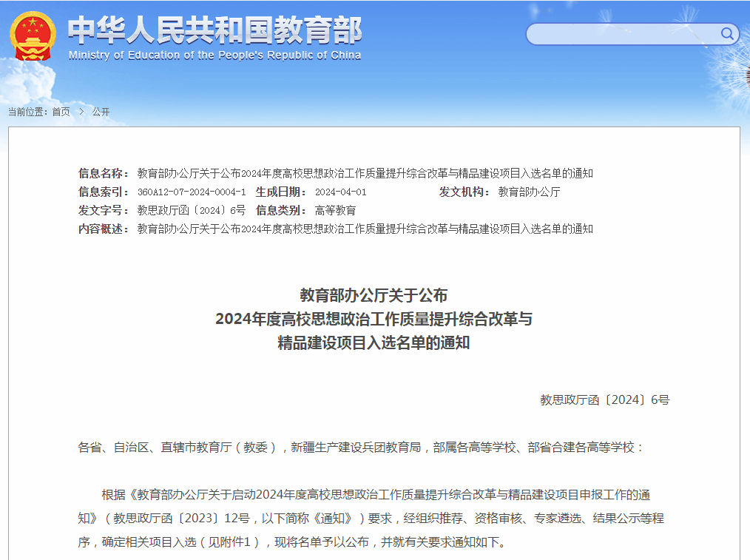
Task: Open the 首页 breadcrumb link
Action: click(61, 111)
